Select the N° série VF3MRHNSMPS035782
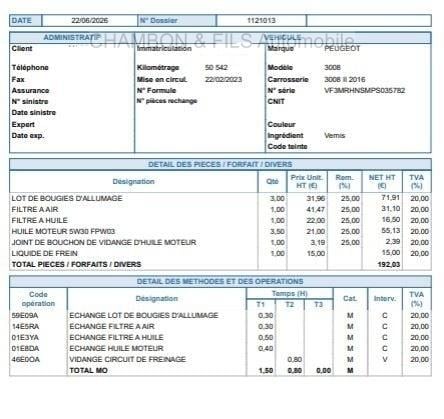Viewport: 444px width, 419px height. click(x=365, y=91)
